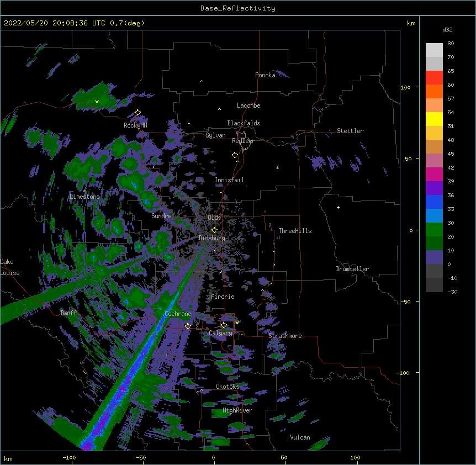Select the 80 dBZ white legend swatch

coord(434,50)
